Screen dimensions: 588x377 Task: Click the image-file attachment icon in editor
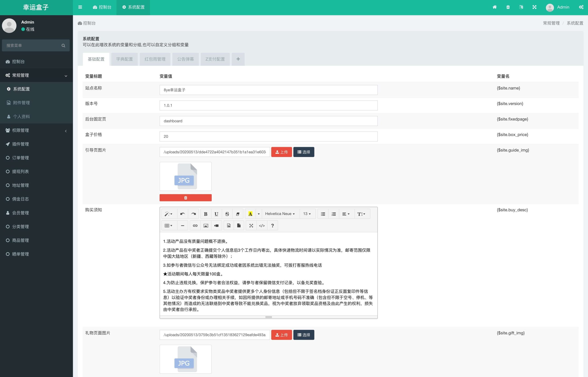[229, 226]
